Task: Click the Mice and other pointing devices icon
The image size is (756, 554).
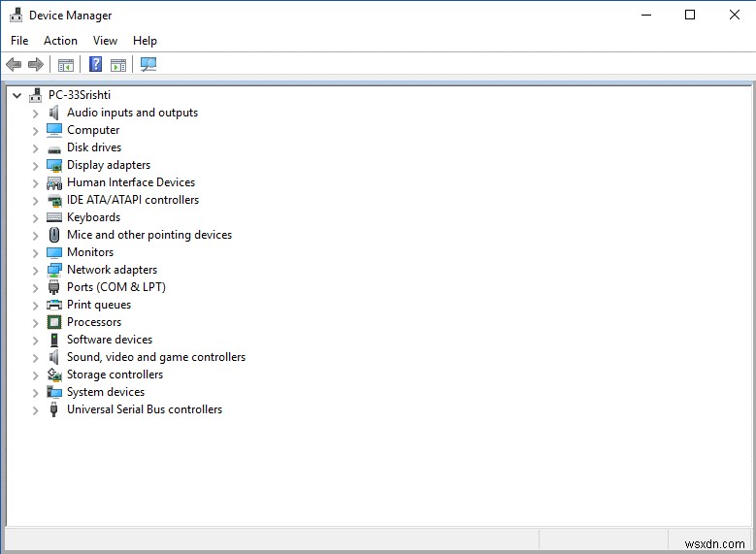Action: coord(54,235)
